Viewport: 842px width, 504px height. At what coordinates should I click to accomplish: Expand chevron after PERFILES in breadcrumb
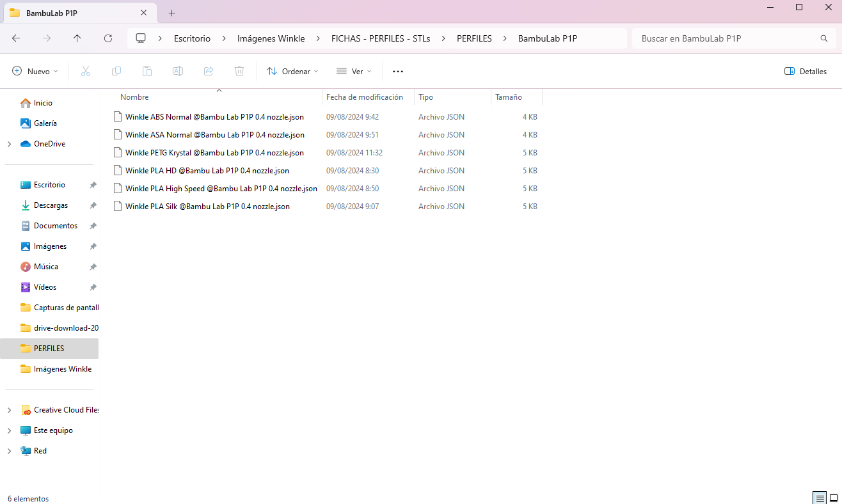pos(505,38)
